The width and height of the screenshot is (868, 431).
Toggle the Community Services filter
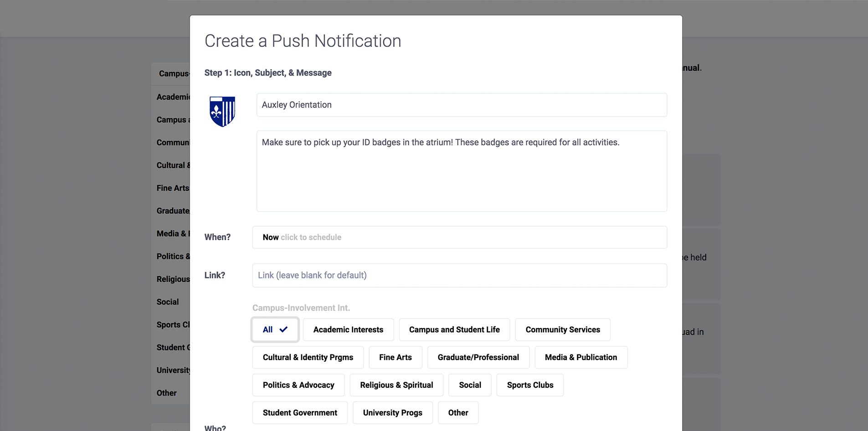pos(563,330)
